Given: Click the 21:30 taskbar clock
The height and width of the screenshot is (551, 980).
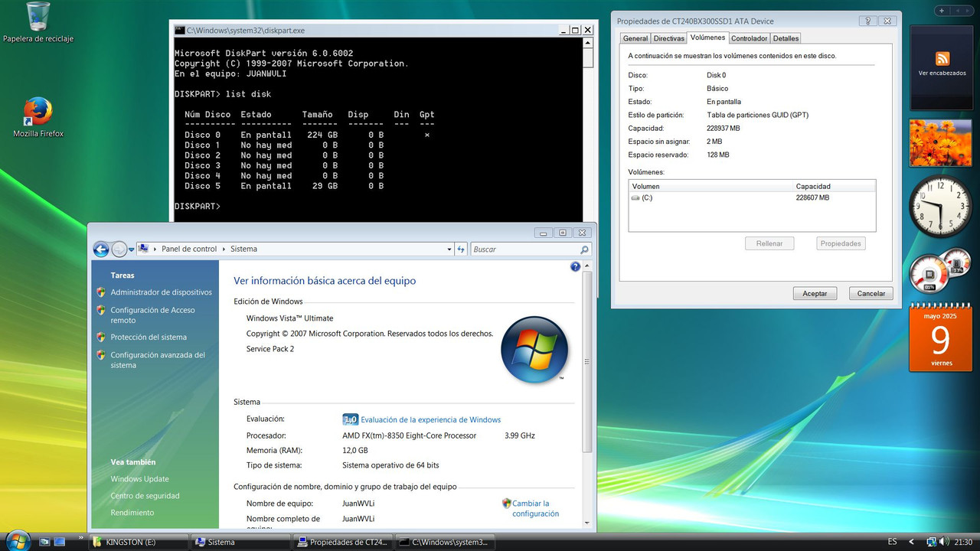Looking at the screenshot, I should tap(963, 542).
